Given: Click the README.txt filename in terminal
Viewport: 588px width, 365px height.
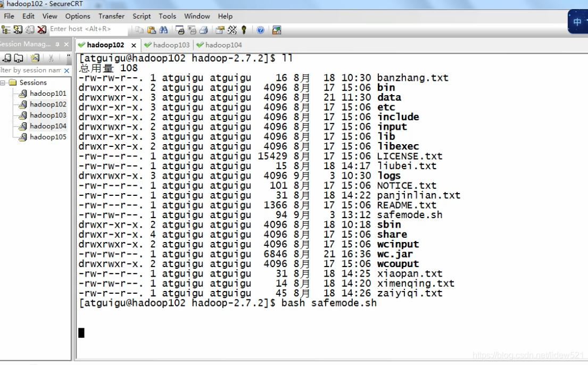Looking at the screenshot, I should pos(407,205).
